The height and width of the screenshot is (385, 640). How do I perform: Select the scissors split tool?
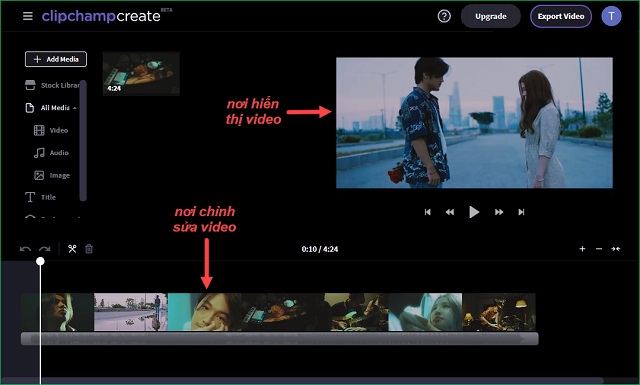click(x=72, y=249)
